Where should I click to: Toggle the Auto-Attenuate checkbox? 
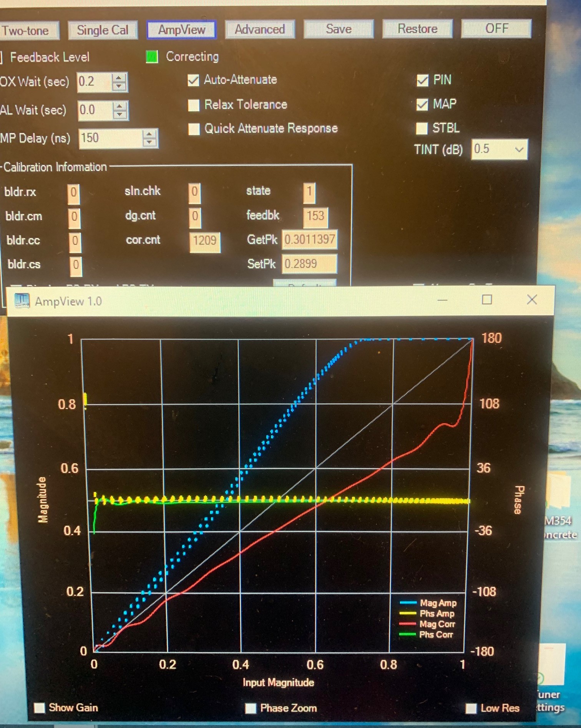pos(193,80)
